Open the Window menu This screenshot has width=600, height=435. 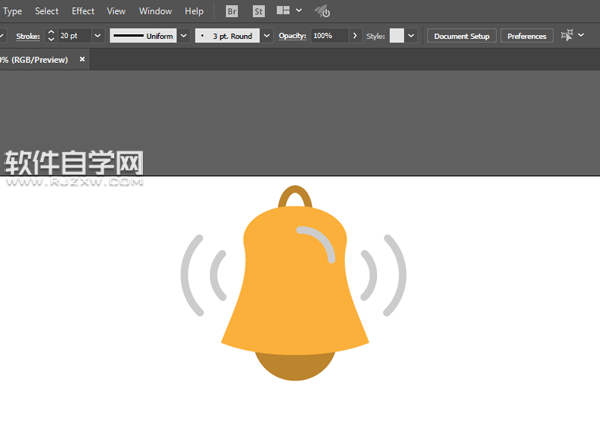tap(155, 11)
